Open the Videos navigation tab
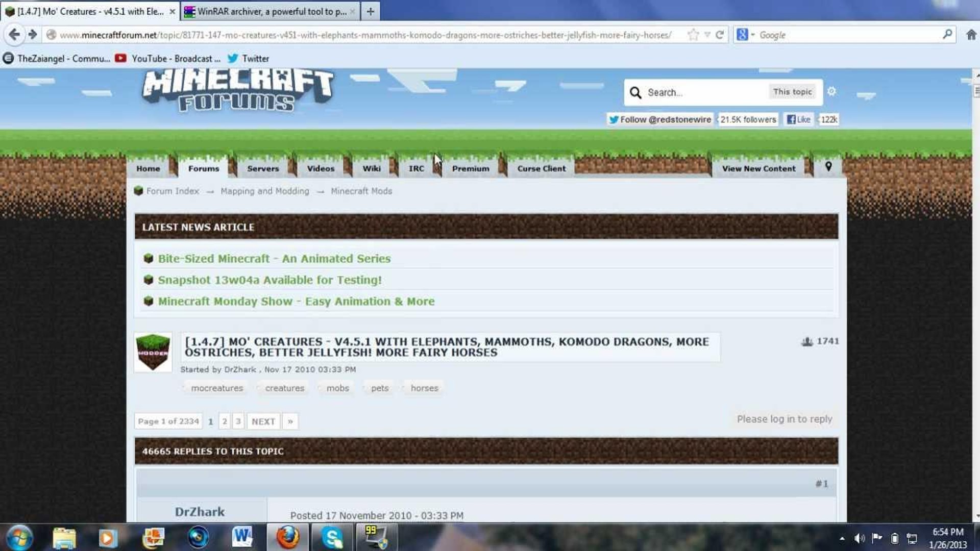 (321, 168)
